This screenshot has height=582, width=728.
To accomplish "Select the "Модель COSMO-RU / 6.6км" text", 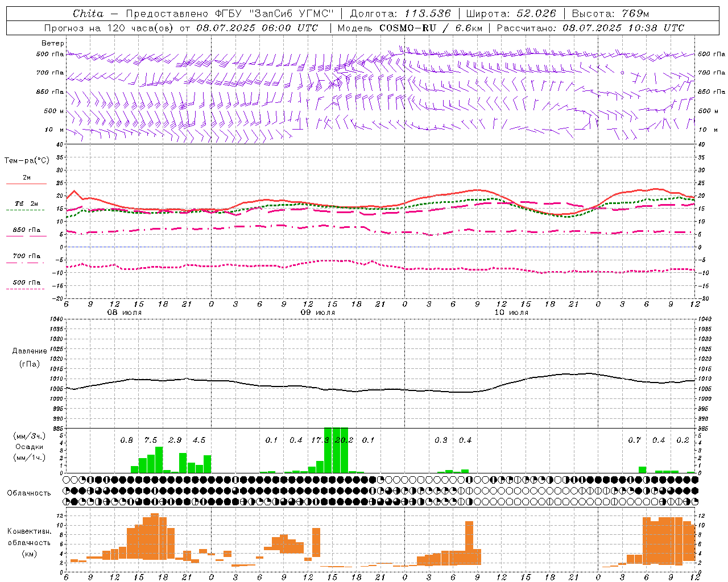I will tap(410, 28).
